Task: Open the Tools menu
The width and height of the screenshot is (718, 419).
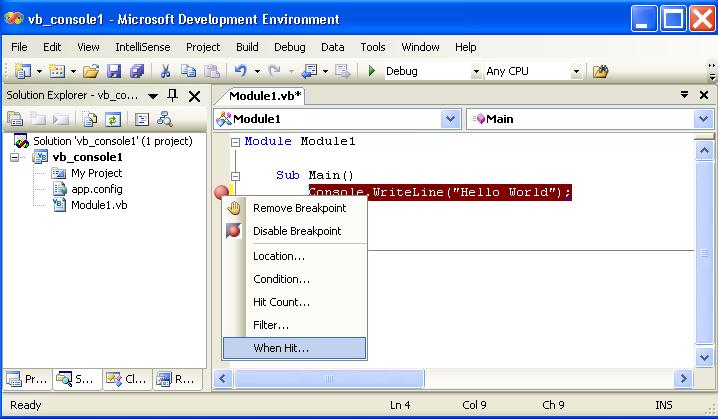Action: click(373, 47)
